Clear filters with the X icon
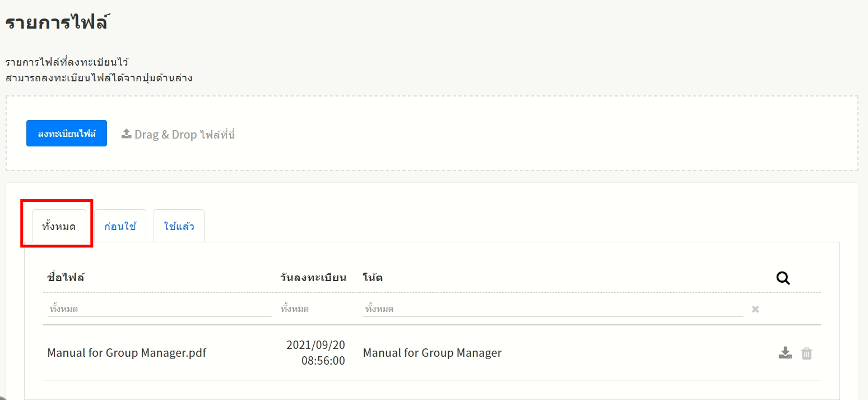Screen dimensions: 868x400 755,309
